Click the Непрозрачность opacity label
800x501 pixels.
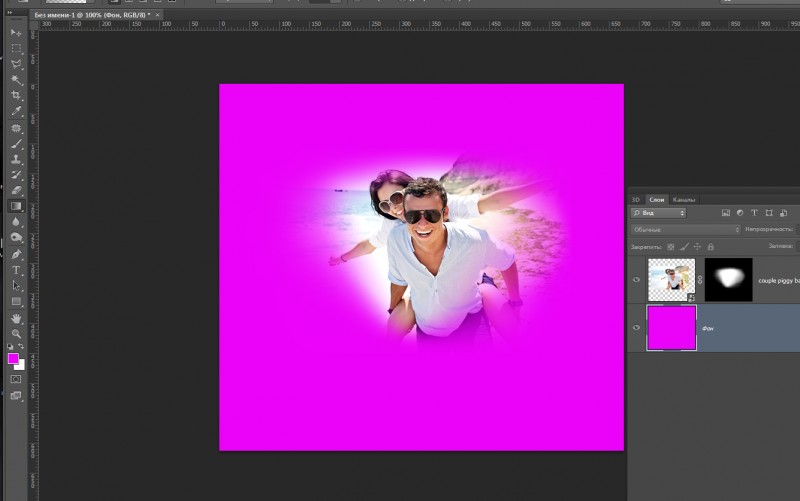tap(769, 229)
